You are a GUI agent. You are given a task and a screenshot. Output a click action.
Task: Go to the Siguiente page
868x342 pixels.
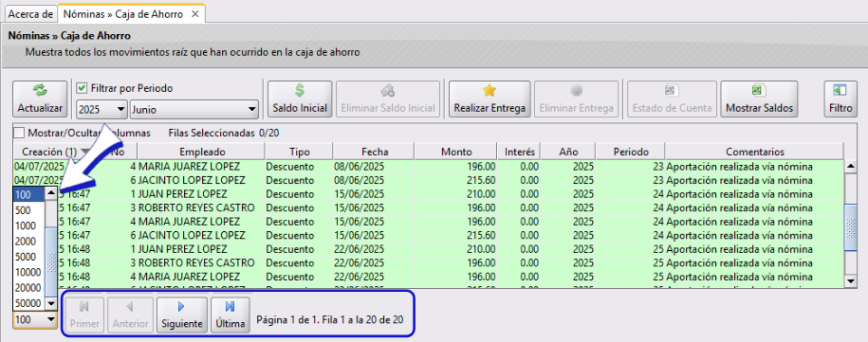tap(182, 315)
